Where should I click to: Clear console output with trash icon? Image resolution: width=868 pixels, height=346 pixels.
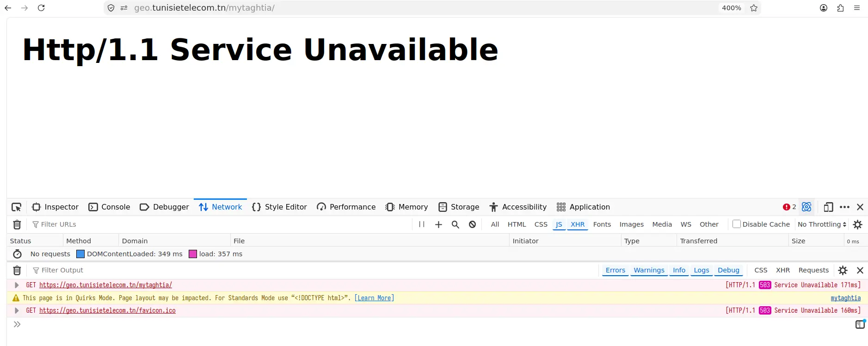pos(17,270)
